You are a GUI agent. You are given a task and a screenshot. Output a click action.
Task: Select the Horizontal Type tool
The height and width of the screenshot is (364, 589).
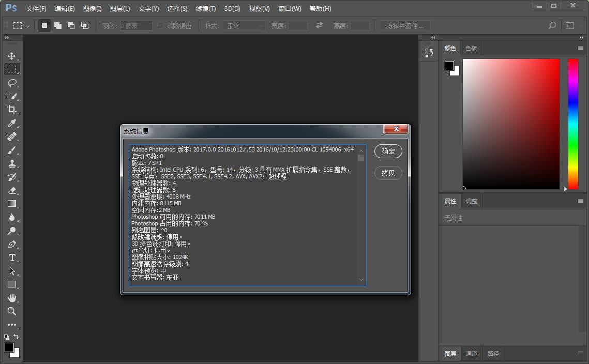click(11, 257)
